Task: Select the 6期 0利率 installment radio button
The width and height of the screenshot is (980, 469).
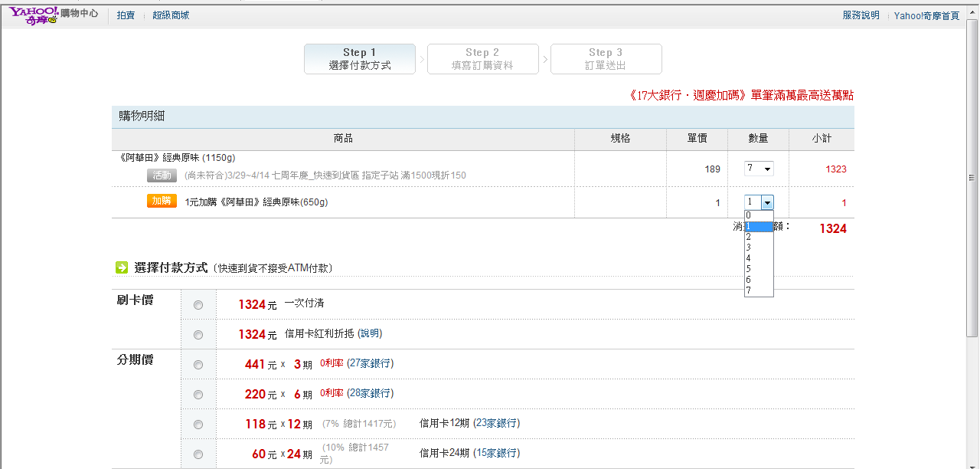Action: coord(198,395)
